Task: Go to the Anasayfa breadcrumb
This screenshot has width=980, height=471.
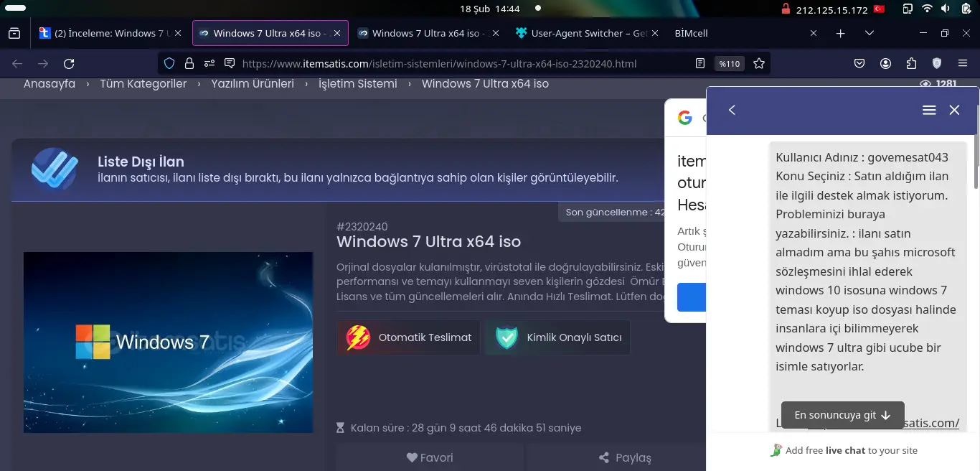Action: tap(50, 83)
